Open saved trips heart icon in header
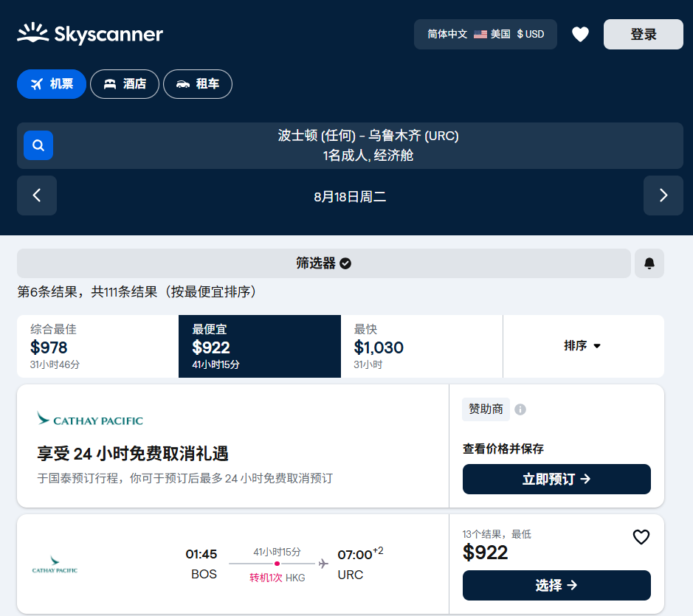The height and width of the screenshot is (616, 693). pos(580,35)
